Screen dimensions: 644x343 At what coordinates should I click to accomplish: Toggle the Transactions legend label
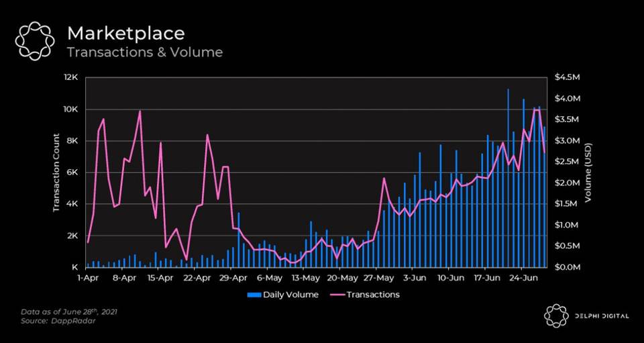click(x=373, y=295)
